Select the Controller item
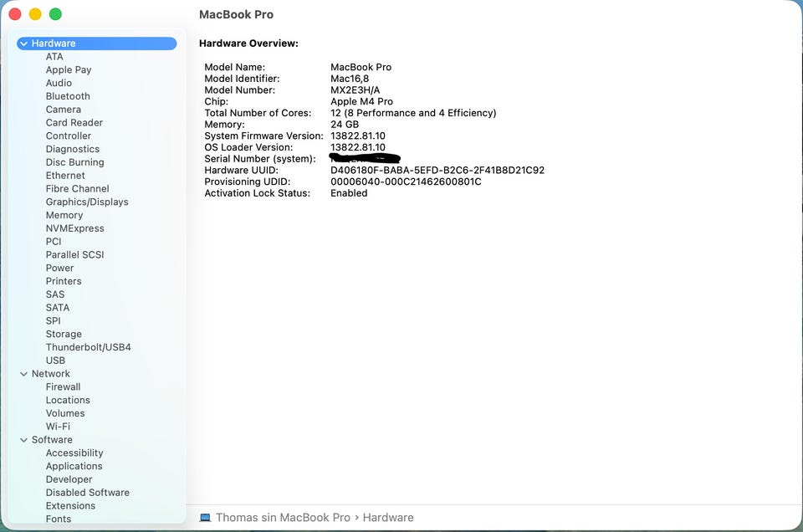The width and height of the screenshot is (803, 532). click(69, 136)
